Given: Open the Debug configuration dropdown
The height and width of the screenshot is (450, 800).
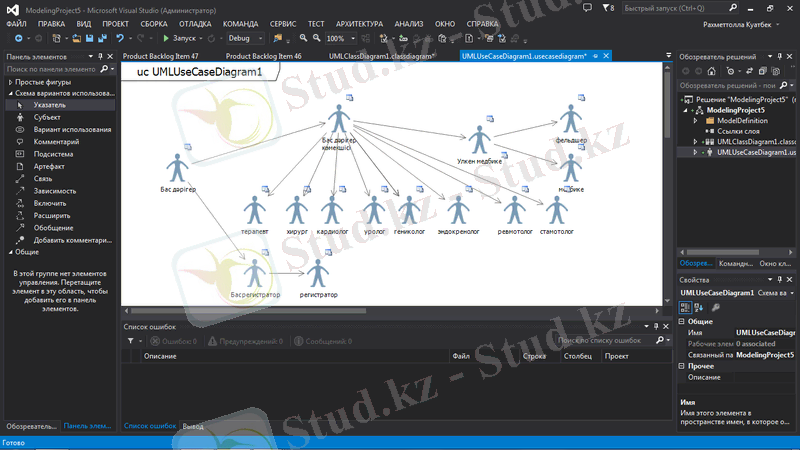Looking at the screenshot, I should pyautogui.click(x=246, y=38).
